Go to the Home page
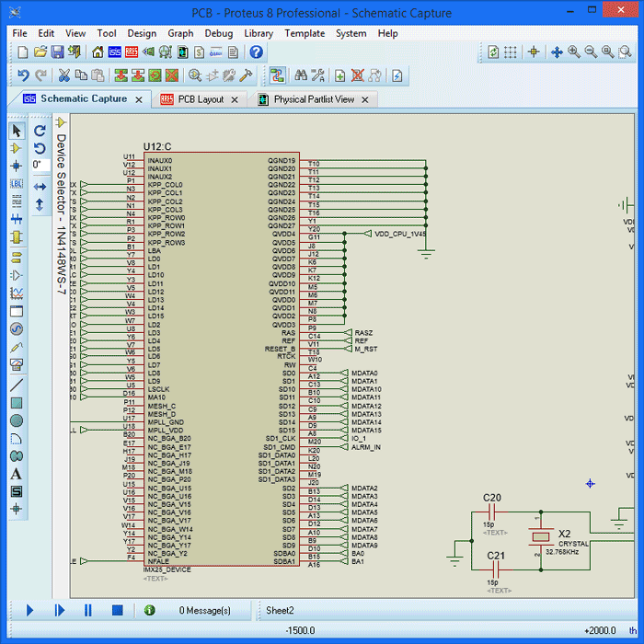The height and width of the screenshot is (644, 644). pyautogui.click(x=98, y=52)
